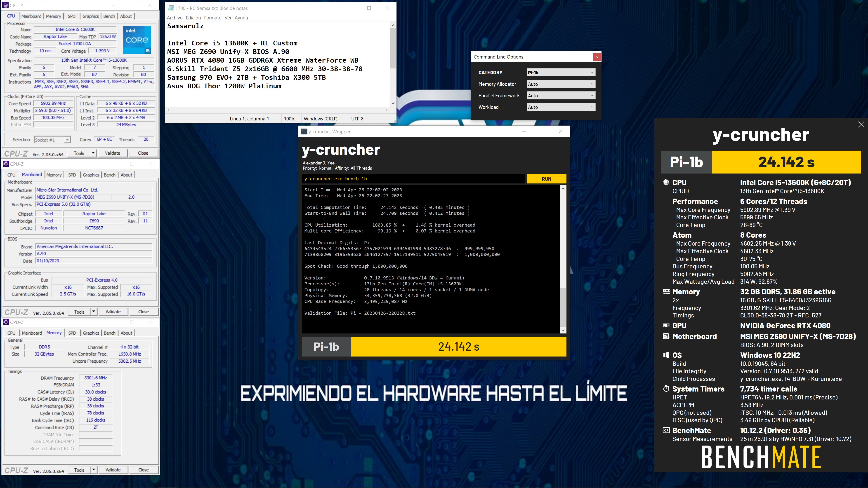Click the DRAM Frequency value 3301.6 MHz

click(96, 378)
